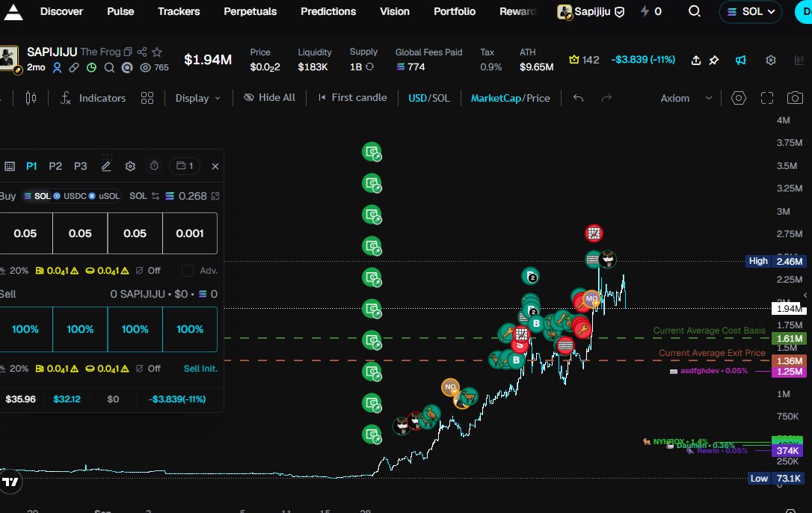Enable the Adv. checkbox
The image size is (812, 513).
(x=188, y=271)
